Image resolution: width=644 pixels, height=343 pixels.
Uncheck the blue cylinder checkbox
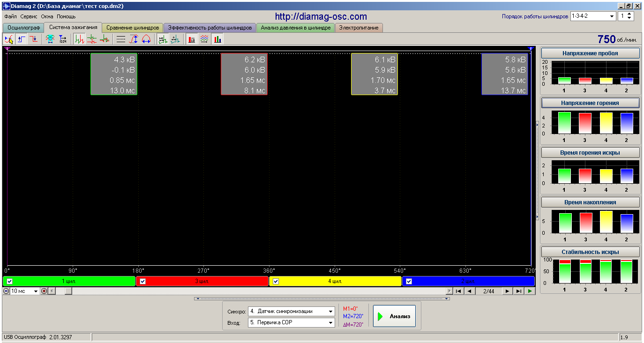point(409,281)
